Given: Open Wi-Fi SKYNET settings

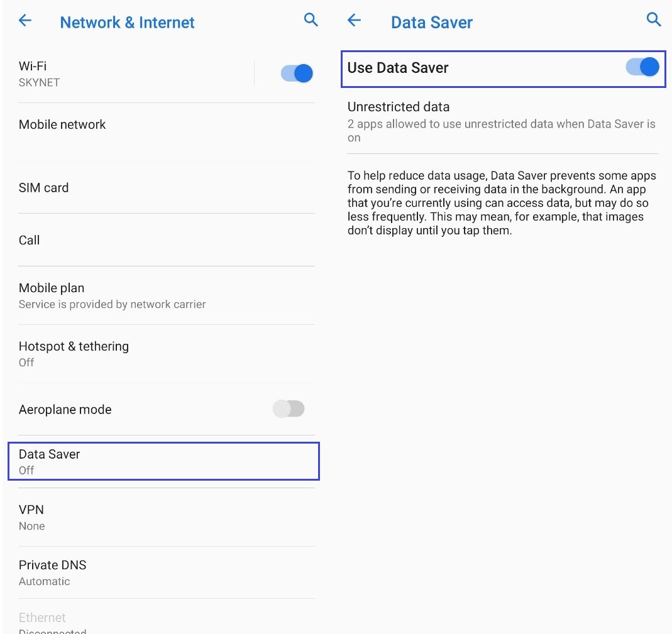Looking at the screenshot, I should (136, 74).
